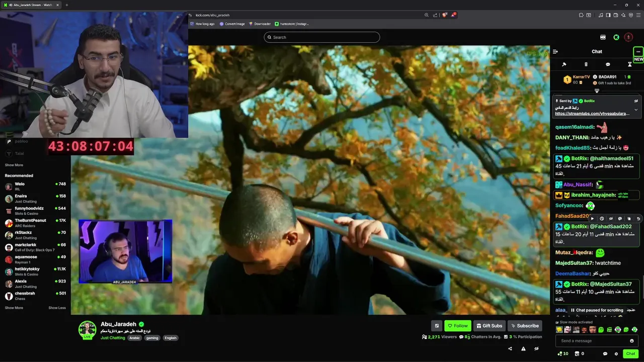Expand the pinned message chevron

636,110
